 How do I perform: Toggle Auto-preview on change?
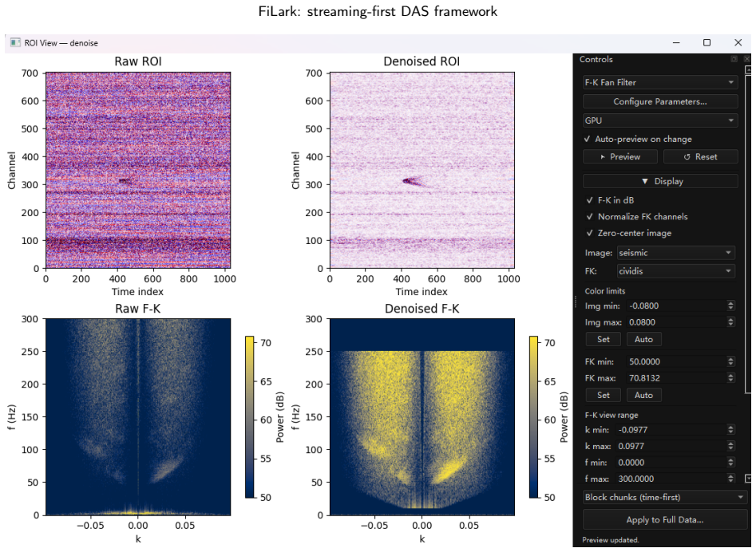638,140
